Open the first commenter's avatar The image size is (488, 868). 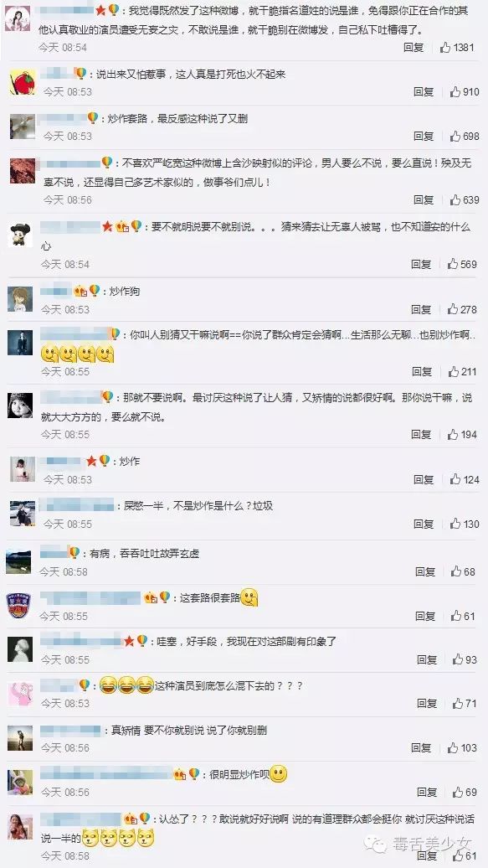click(17, 18)
